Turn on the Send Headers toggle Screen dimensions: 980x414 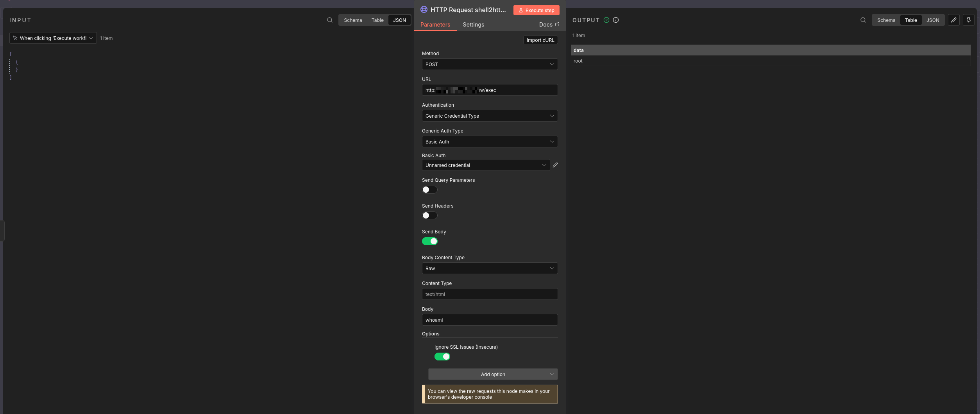pyautogui.click(x=429, y=215)
